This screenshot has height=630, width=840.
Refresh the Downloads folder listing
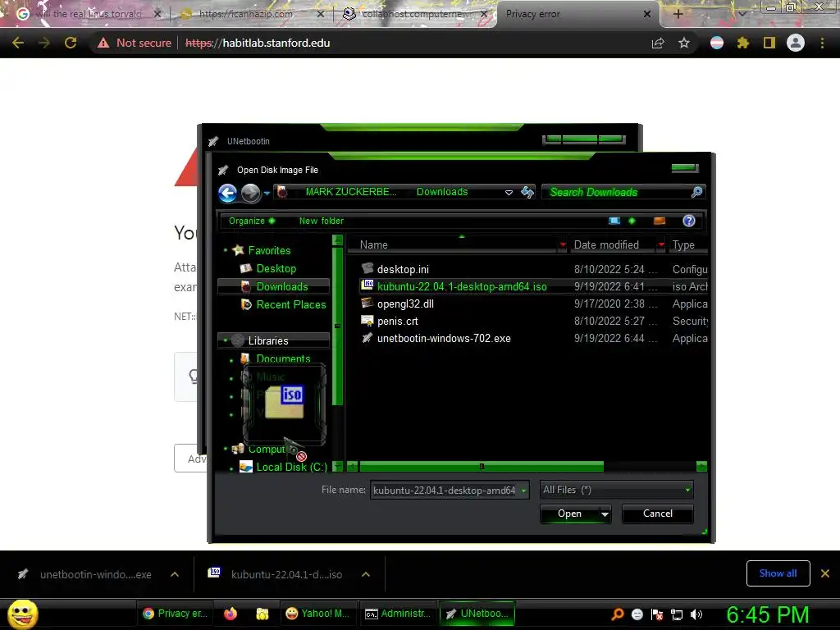tap(527, 192)
